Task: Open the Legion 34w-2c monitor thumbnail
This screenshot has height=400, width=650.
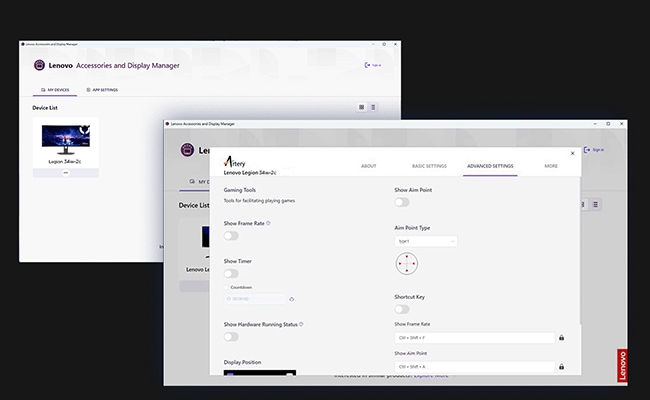Action: click(65, 140)
